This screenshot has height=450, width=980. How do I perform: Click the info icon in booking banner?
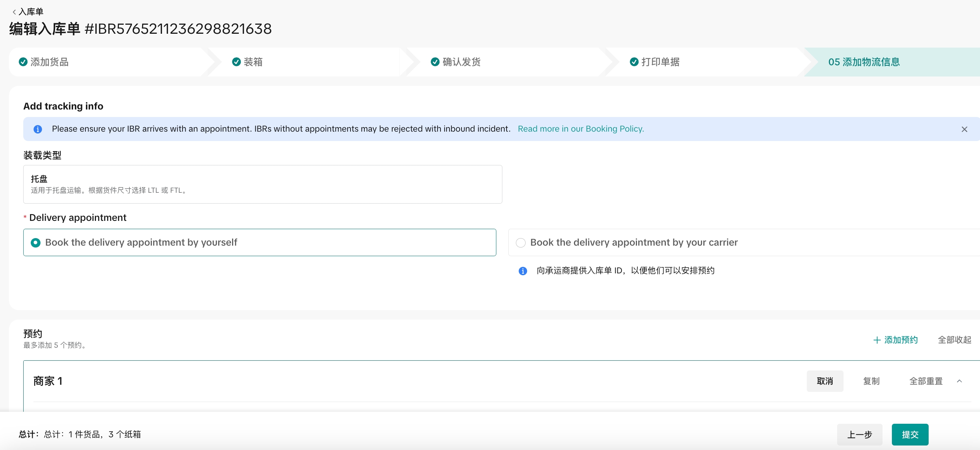37,129
